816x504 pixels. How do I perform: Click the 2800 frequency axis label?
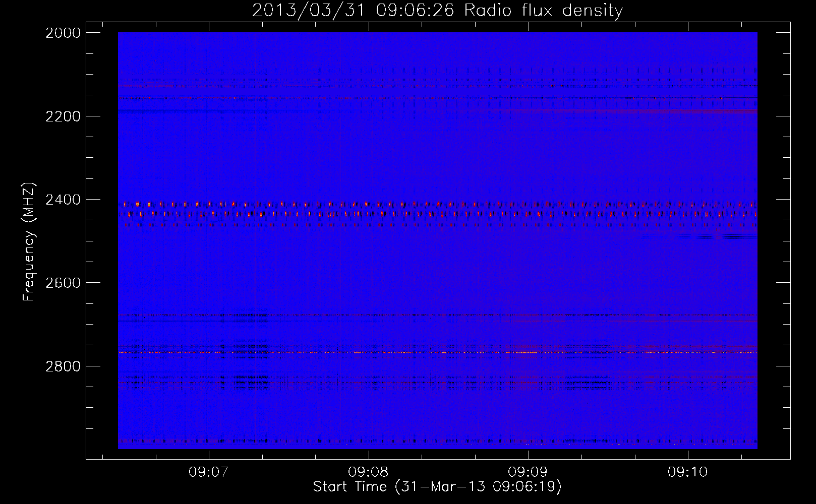coord(63,366)
